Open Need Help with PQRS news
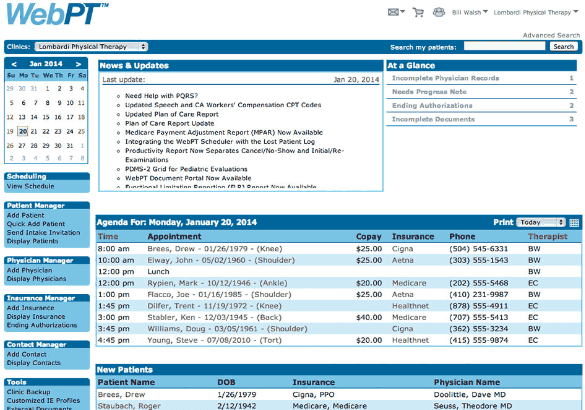The width and height of the screenshot is (585, 410). (161, 96)
